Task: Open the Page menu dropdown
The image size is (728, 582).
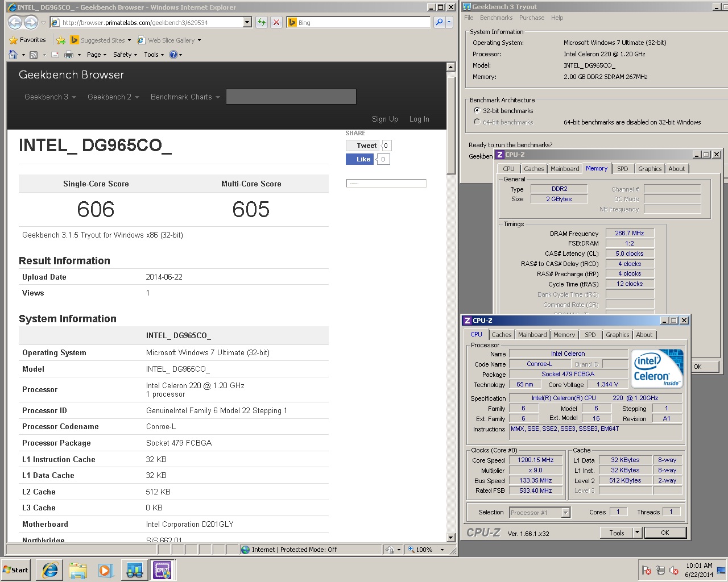Action: click(96, 55)
